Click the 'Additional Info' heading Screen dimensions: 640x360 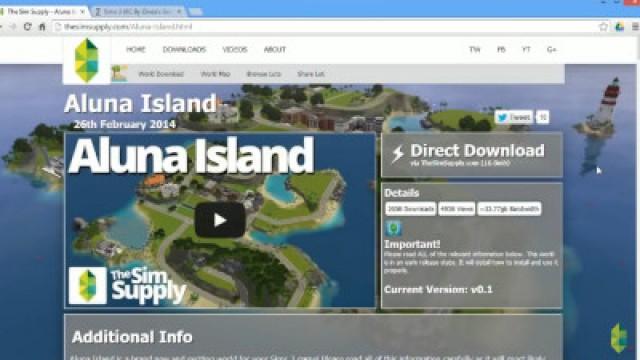(x=132, y=337)
